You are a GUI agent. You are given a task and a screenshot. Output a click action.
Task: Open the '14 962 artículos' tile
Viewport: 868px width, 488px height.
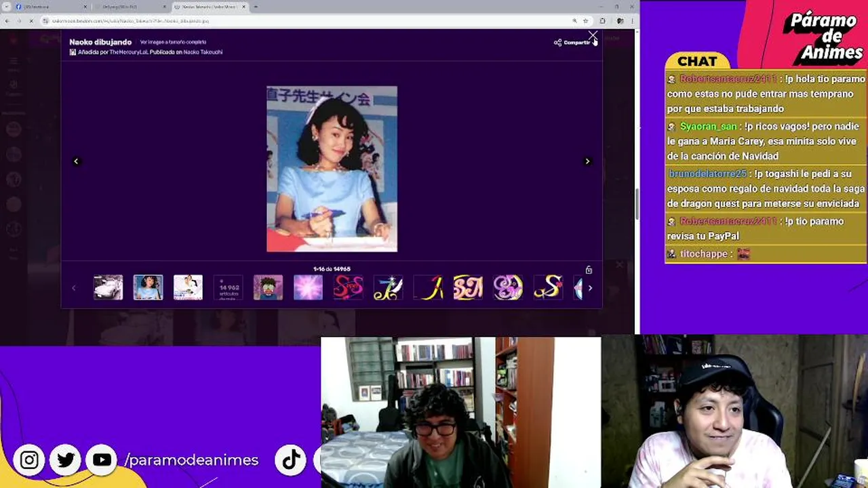coord(228,288)
